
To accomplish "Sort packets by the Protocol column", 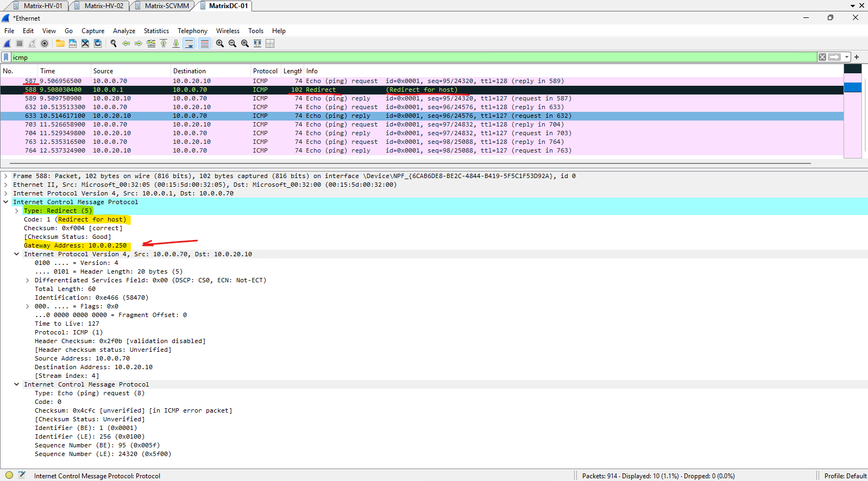I will pyautogui.click(x=266, y=71).
